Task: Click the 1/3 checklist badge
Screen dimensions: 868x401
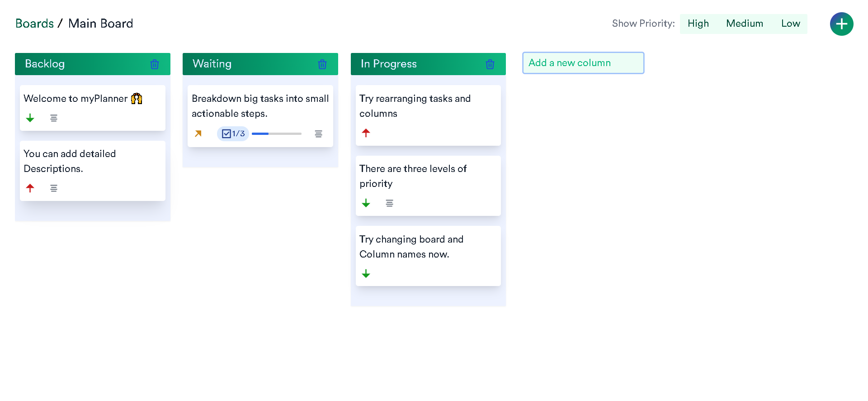Action: (x=233, y=134)
